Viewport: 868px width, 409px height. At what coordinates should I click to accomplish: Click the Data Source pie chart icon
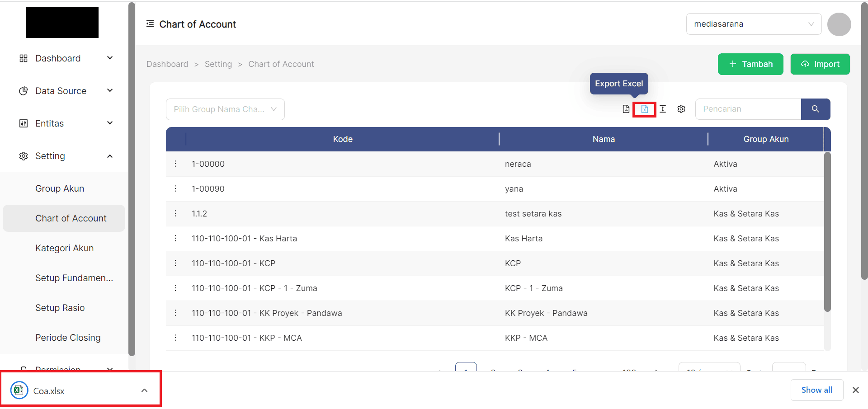pos(23,90)
